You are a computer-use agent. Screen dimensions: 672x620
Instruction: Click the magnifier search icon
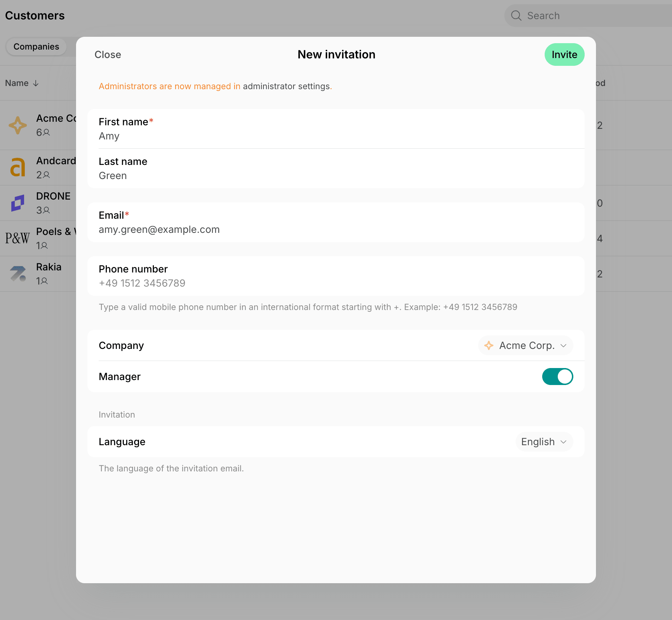click(x=516, y=16)
